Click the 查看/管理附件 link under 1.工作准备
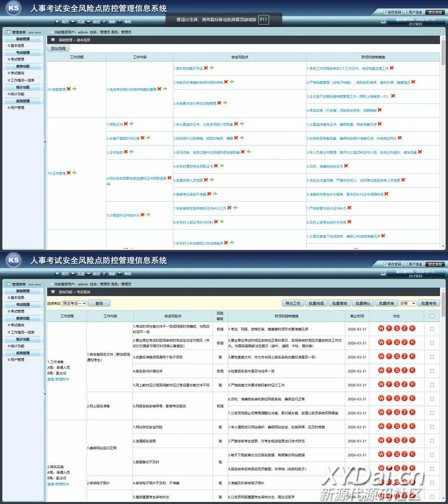This screenshot has width=448, height=504. pos(58,379)
